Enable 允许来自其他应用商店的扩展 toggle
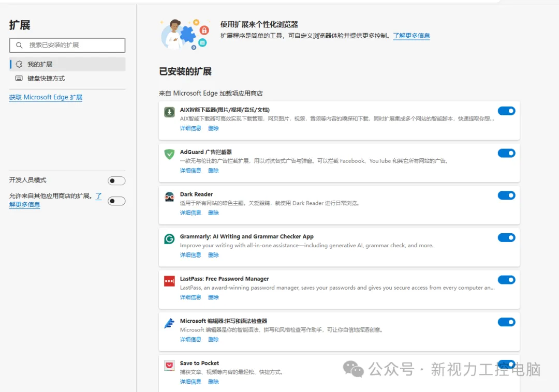 point(116,201)
